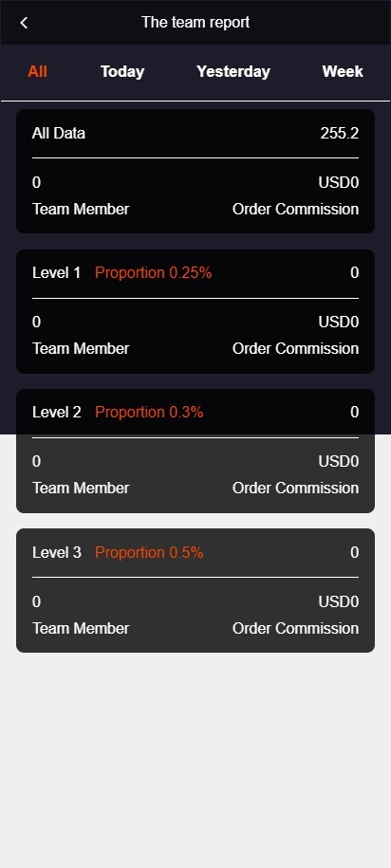Screen dimensions: 391x868
Task: Click Proportion 0.3% label
Action: [x=149, y=413]
